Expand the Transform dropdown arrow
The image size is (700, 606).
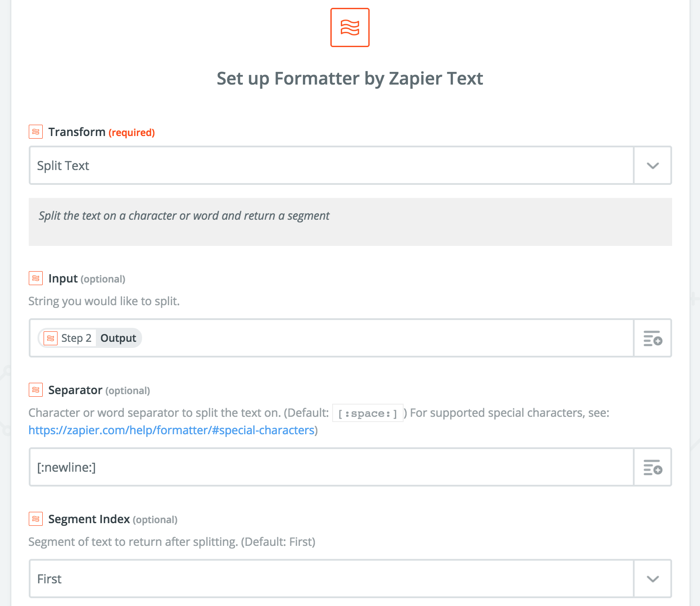click(x=652, y=166)
